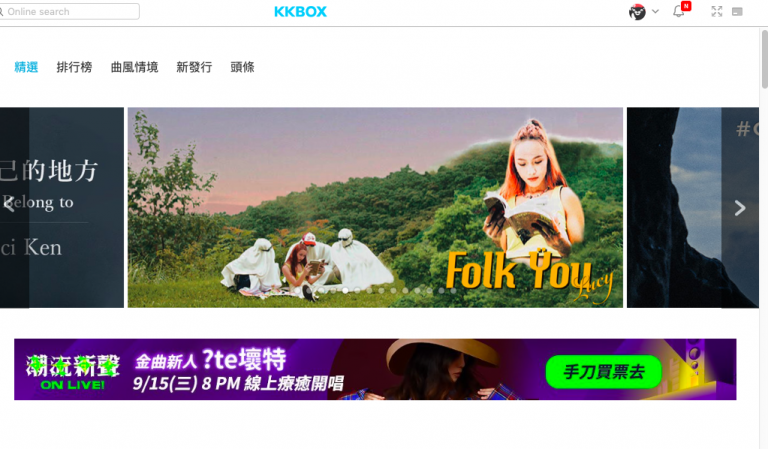Select the 精選 tab
Viewport: 768px width, 449px height.
click(26, 67)
